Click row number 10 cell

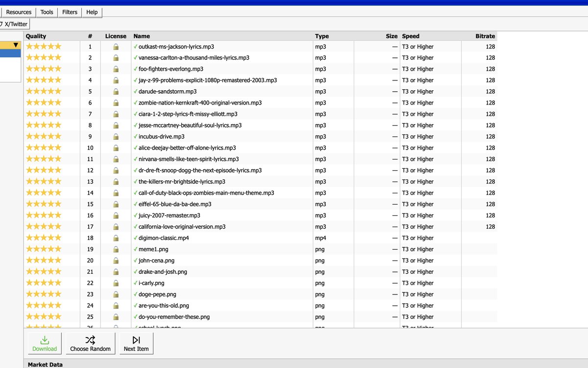90,148
